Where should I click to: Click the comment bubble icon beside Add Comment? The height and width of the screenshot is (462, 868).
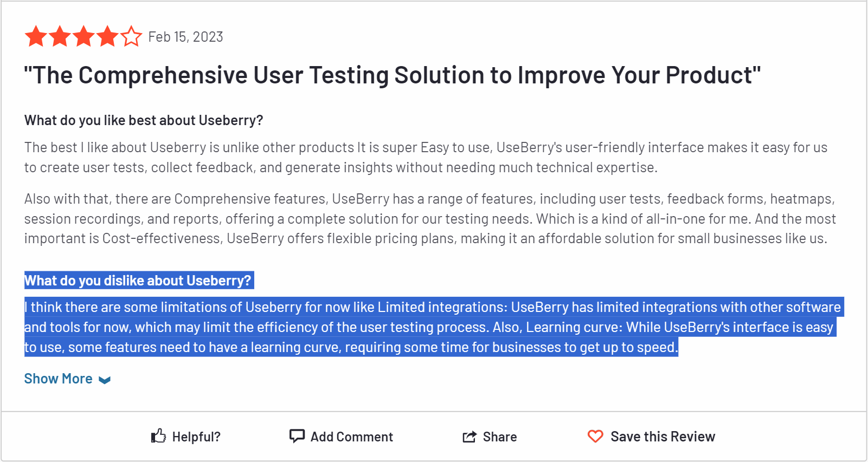[x=297, y=436]
